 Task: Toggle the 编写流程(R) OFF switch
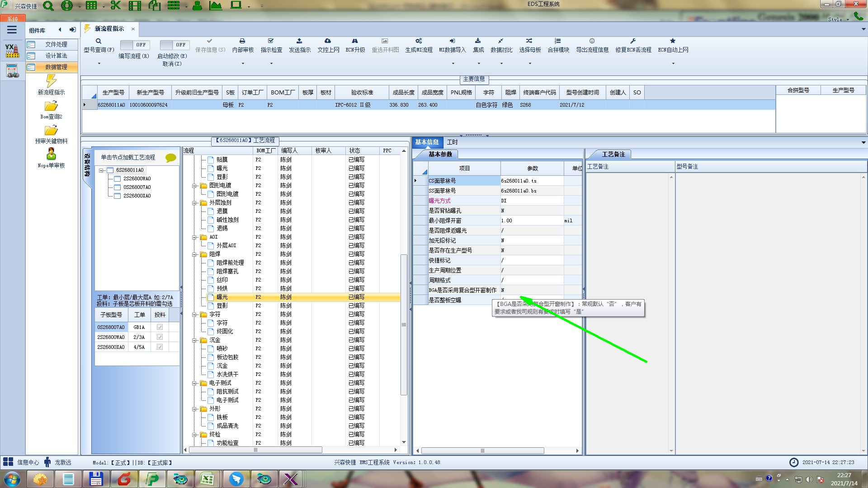[x=134, y=45]
